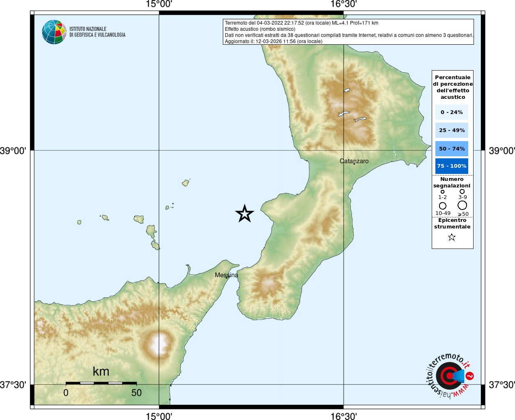
Task: Click the 10-49 reports circle symbol
Action: click(442, 206)
